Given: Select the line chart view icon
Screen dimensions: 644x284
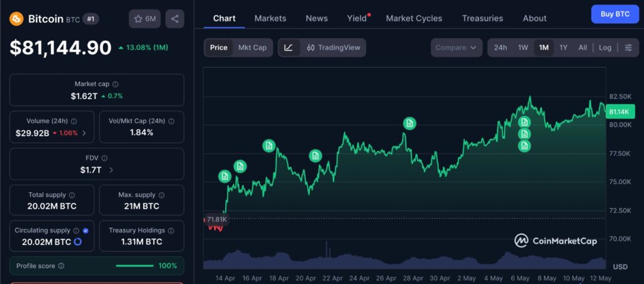Looking at the screenshot, I should (289, 48).
